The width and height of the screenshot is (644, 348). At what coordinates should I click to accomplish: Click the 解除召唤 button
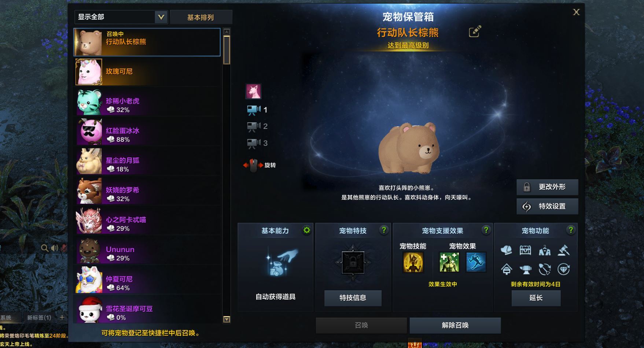pos(455,325)
